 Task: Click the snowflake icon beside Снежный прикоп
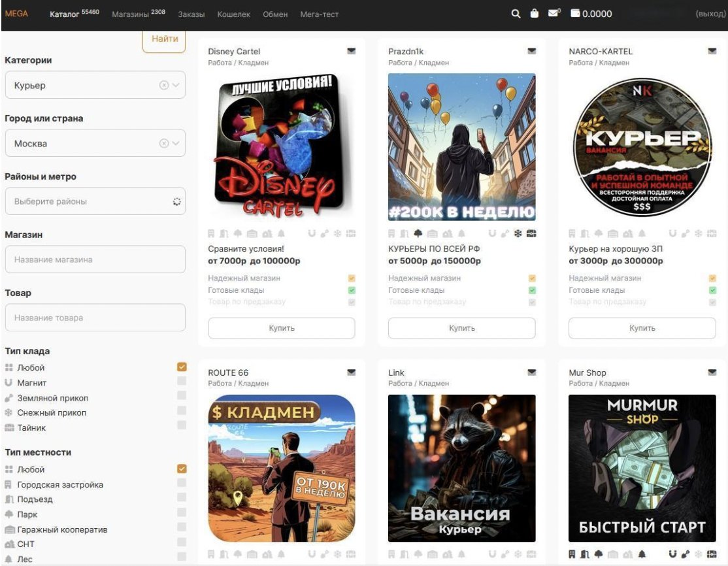pos(8,412)
